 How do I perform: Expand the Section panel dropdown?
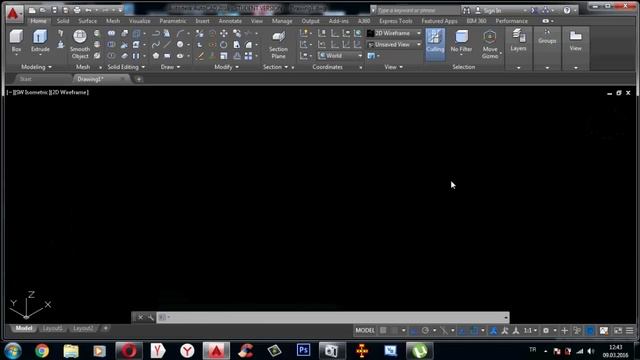[276, 67]
